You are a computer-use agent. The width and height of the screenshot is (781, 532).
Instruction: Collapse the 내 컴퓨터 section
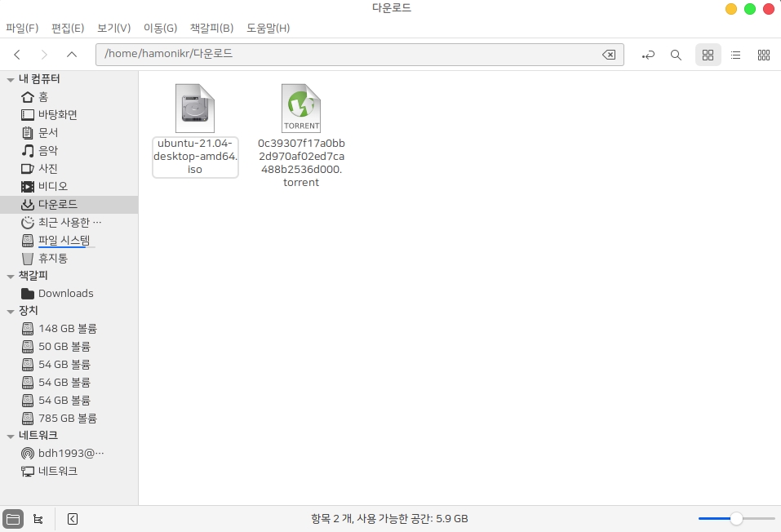tap(11, 80)
